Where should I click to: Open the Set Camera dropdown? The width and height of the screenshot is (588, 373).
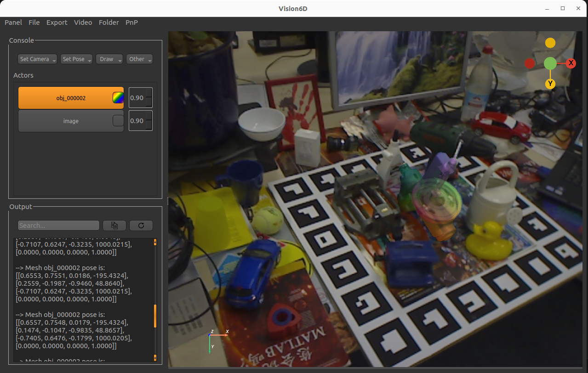click(x=37, y=59)
